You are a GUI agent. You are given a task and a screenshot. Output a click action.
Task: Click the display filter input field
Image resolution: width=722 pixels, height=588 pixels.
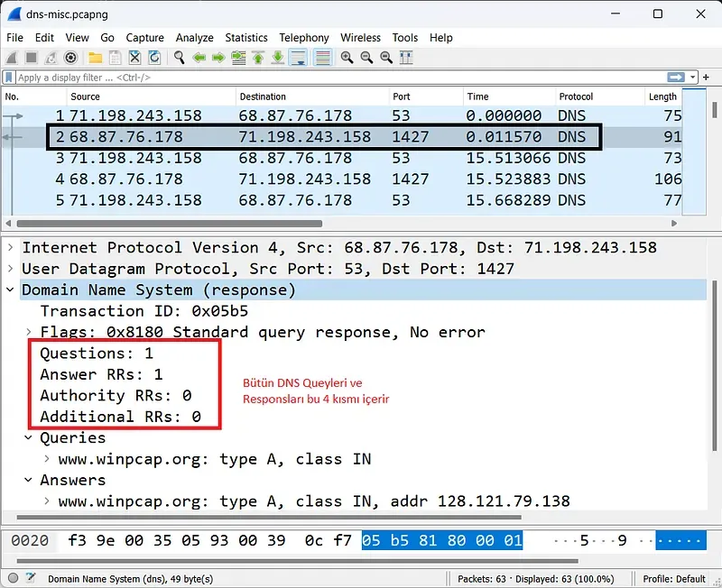click(341, 78)
